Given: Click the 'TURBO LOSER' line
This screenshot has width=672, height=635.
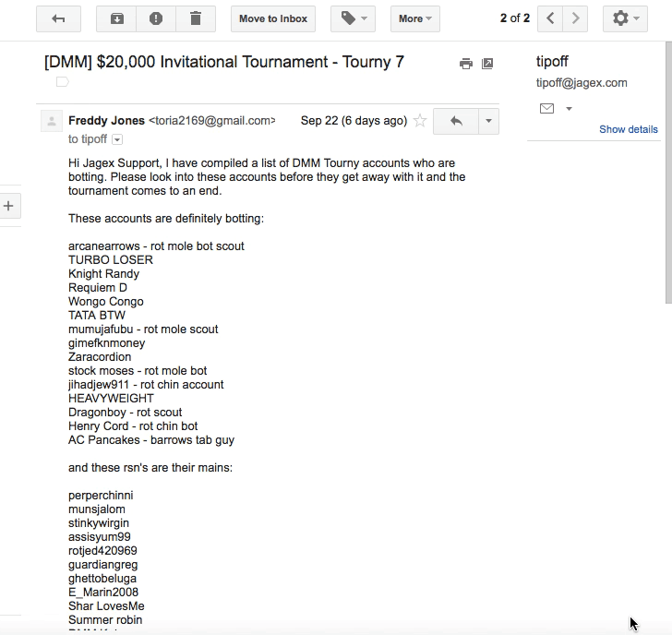Looking at the screenshot, I should pyautogui.click(x=111, y=260).
